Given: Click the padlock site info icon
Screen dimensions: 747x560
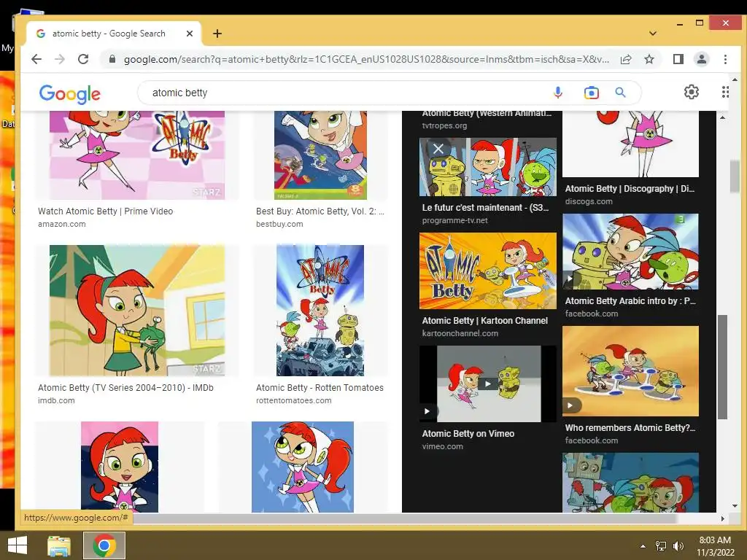Looking at the screenshot, I should (x=112, y=59).
